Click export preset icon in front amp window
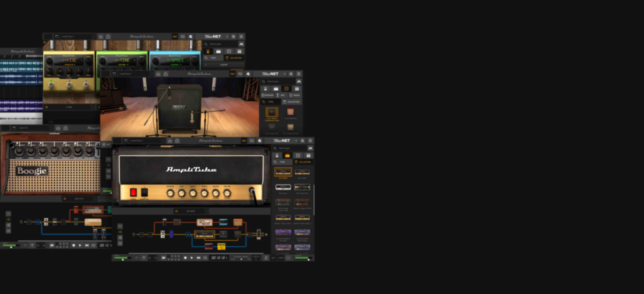 click(177, 141)
